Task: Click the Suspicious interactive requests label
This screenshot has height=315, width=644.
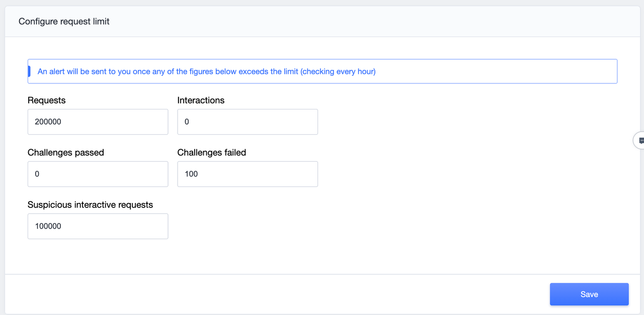Action: [91, 205]
